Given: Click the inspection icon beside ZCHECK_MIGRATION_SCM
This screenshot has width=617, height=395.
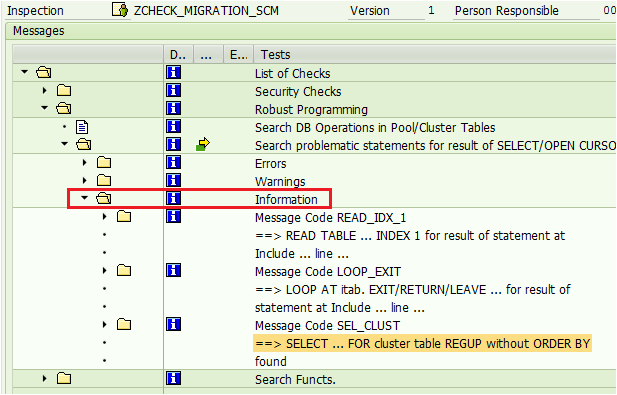Looking at the screenshot, I should (120, 9).
